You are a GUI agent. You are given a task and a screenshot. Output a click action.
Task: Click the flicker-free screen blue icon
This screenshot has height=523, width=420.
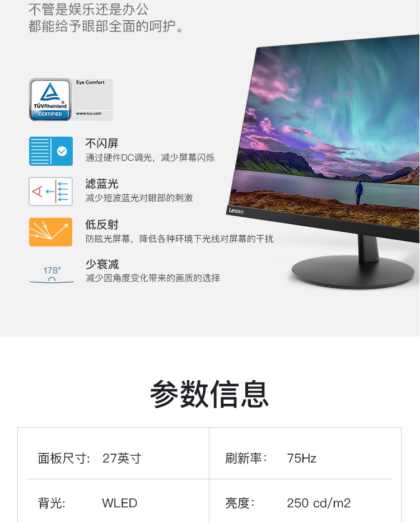[x=51, y=151]
